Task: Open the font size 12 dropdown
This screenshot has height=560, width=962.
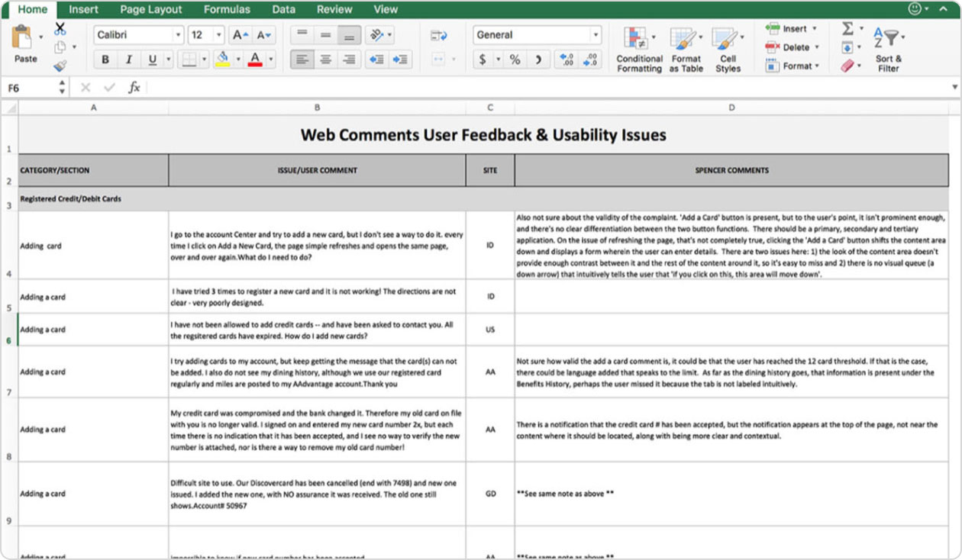Action: [219, 35]
